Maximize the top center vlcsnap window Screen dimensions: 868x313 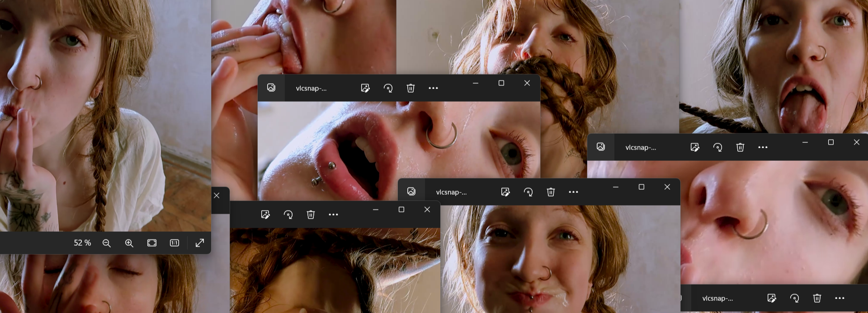(501, 83)
